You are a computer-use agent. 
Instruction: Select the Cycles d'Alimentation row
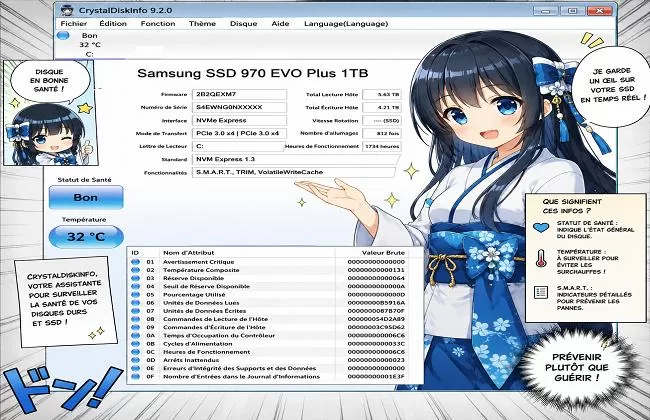(274, 344)
